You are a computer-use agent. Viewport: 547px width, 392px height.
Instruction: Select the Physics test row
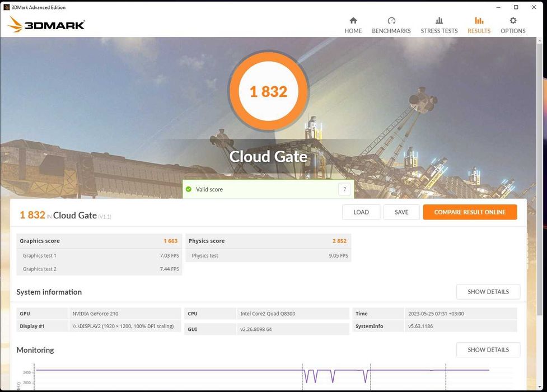coord(268,255)
